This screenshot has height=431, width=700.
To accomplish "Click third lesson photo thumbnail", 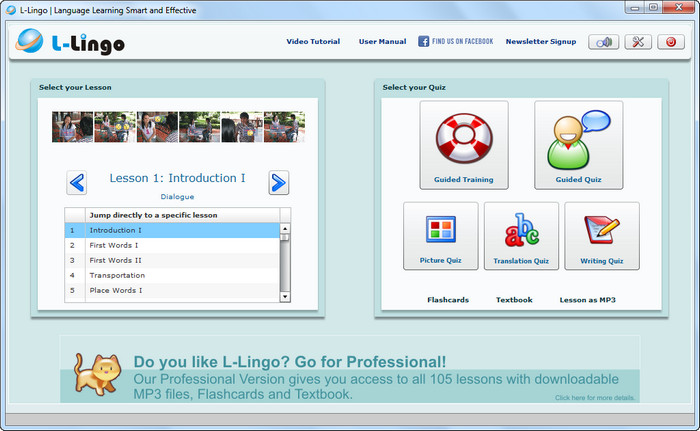I will [157, 127].
